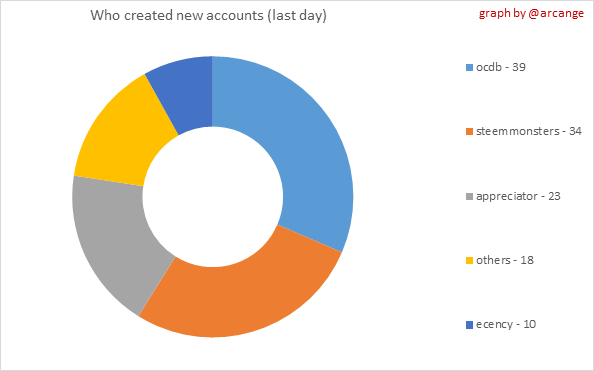Viewport: 594px width, 371px height.
Task: Select the 'ecency - 10' legend label
Action: point(506,325)
